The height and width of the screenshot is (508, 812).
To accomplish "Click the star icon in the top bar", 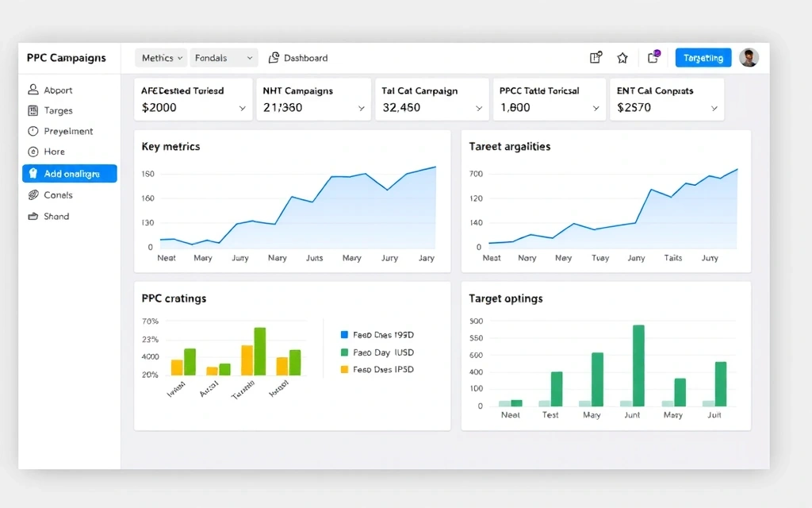I will click(622, 57).
